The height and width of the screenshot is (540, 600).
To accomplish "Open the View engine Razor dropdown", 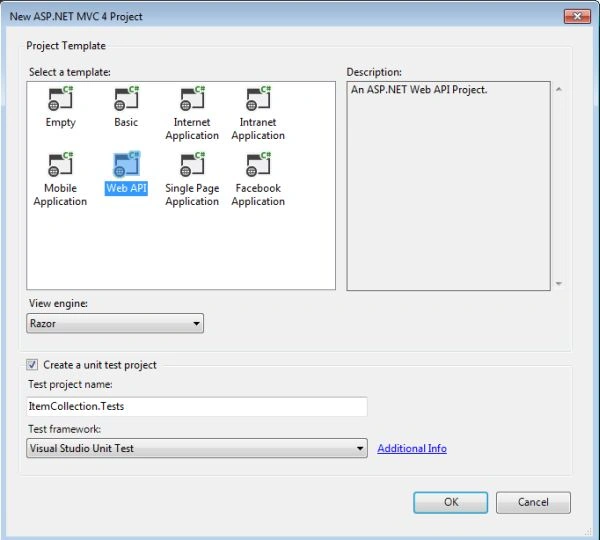I will coord(115,323).
